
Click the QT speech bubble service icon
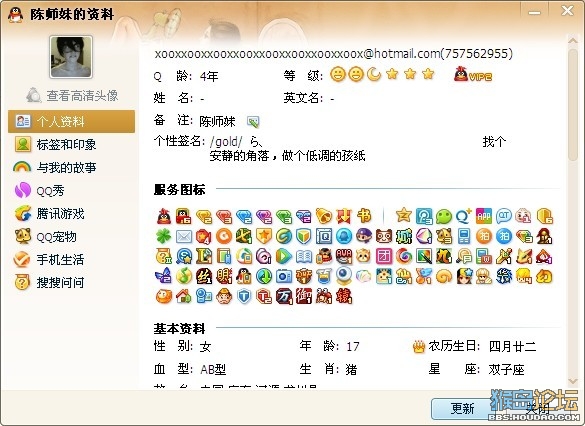click(x=504, y=216)
